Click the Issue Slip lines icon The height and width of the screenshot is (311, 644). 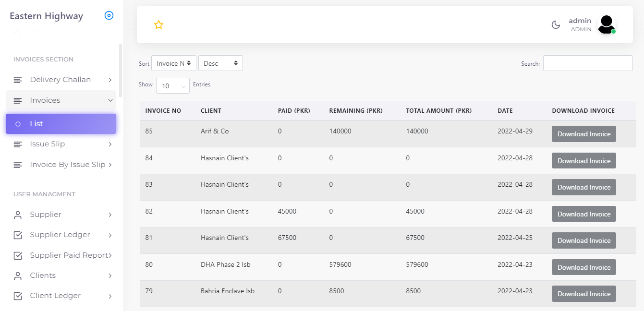18,144
